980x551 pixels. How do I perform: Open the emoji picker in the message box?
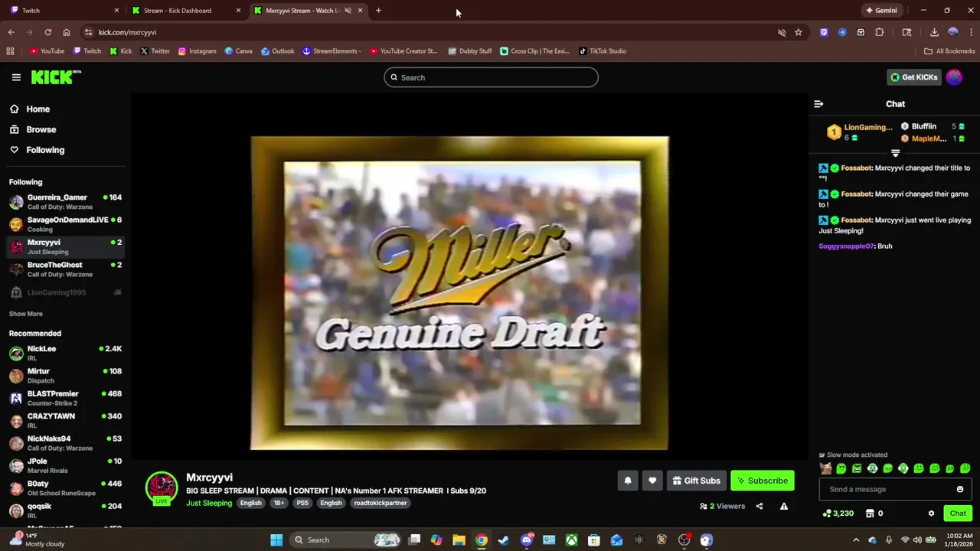click(x=960, y=489)
